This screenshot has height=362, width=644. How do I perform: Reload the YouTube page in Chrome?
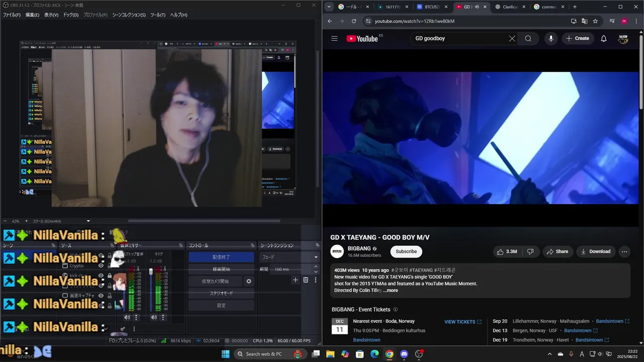[354, 21]
